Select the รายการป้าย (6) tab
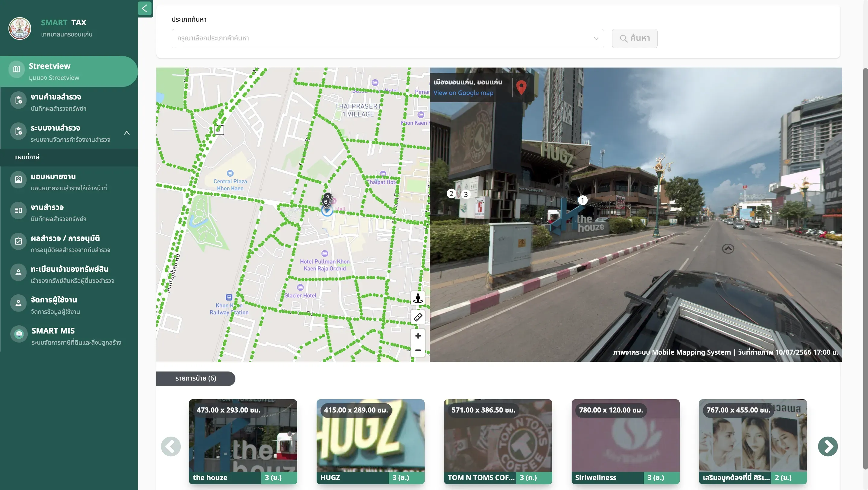Viewport: 868px width, 490px height. point(196,378)
